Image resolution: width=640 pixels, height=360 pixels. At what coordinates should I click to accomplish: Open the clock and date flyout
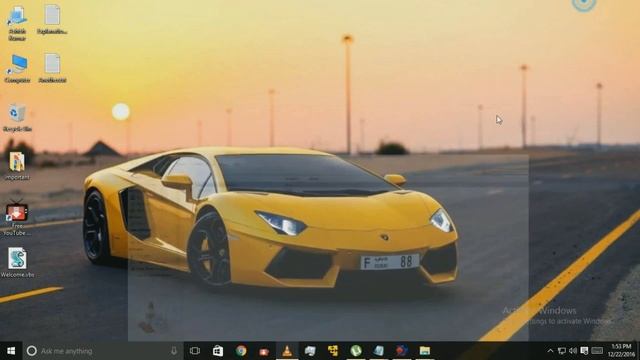click(621, 351)
